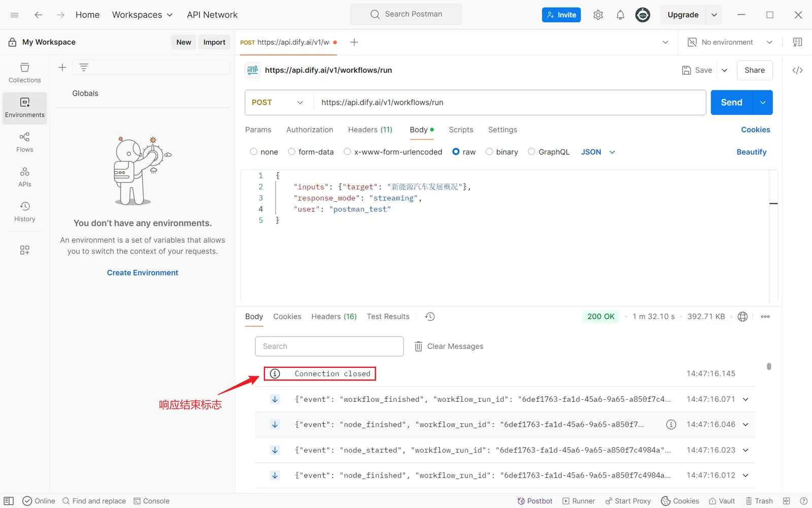The image size is (812, 508).
Task: Open the environment quick look icon
Action: (x=797, y=42)
